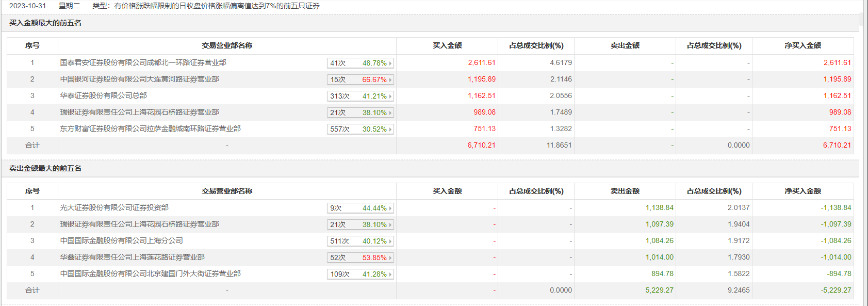Click 序号 header in buy table
This screenshot has width=868, height=306.
(x=32, y=45)
